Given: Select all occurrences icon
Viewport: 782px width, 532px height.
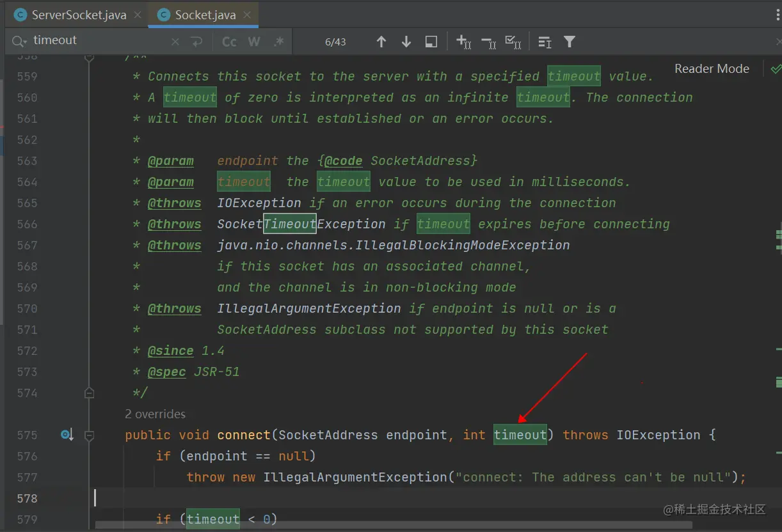Looking at the screenshot, I should click(x=513, y=42).
